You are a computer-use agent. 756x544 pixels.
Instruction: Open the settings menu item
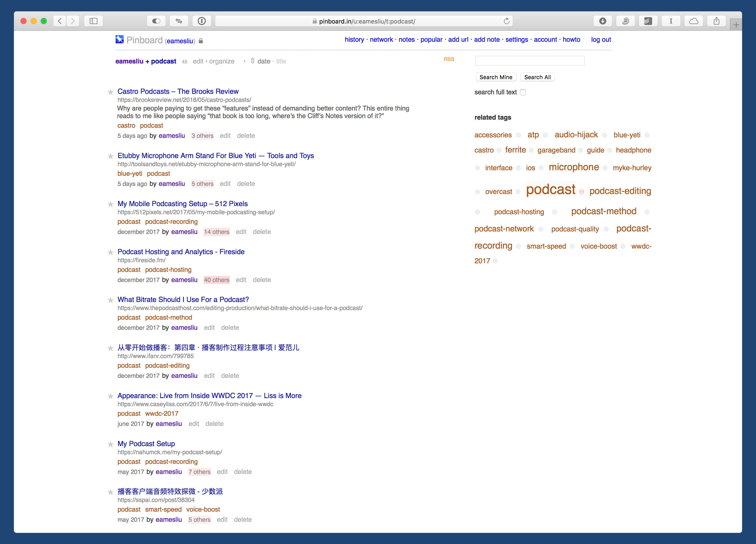click(x=516, y=39)
